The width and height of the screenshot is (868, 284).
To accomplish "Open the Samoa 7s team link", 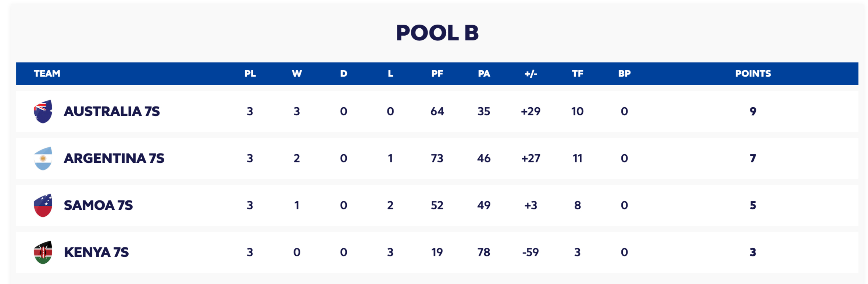I will pyautogui.click(x=98, y=205).
